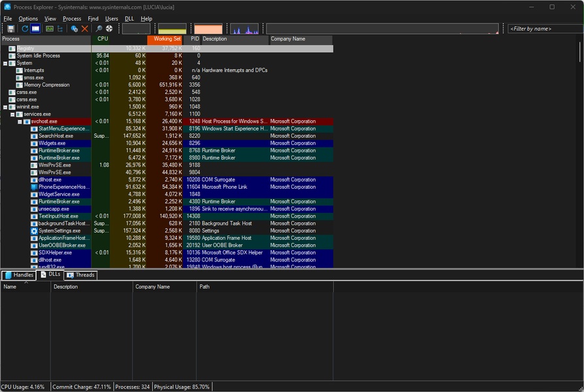Switch to the Threads tab
The image size is (584, 392).
(81, 275)
